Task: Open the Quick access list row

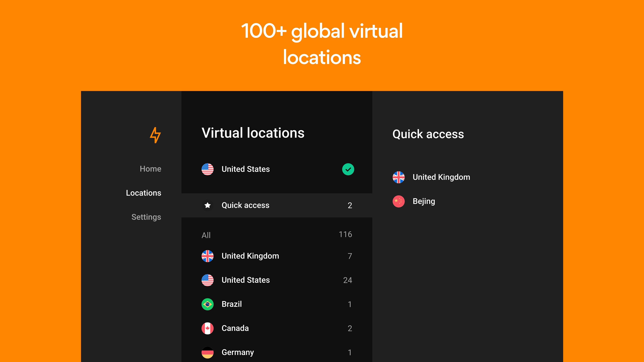Action: [x=277, y=205]
